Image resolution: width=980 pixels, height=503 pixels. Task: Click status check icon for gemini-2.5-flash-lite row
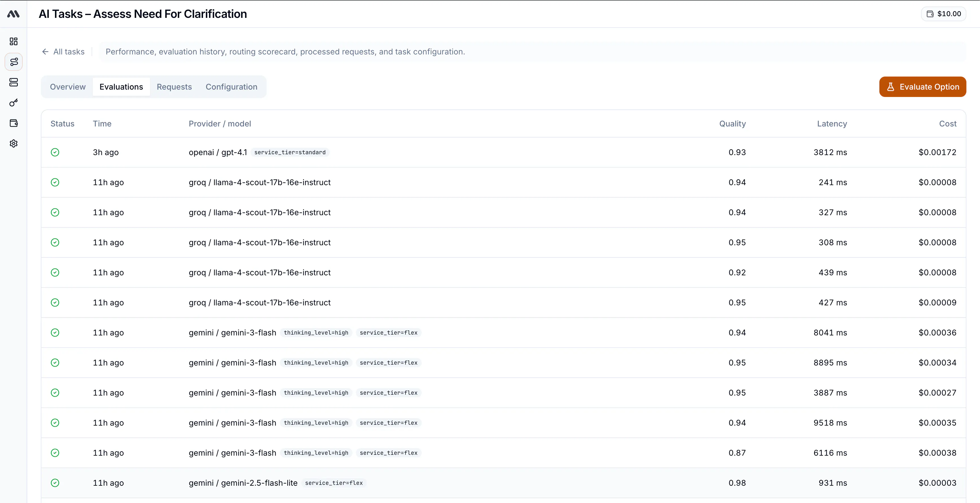tap(55, 483)
